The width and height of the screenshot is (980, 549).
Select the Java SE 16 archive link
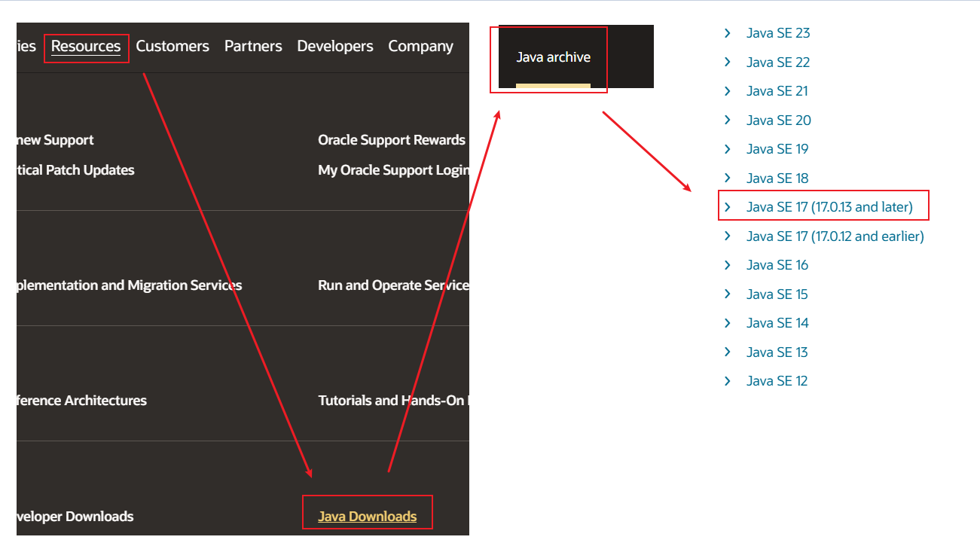point(777,265)
